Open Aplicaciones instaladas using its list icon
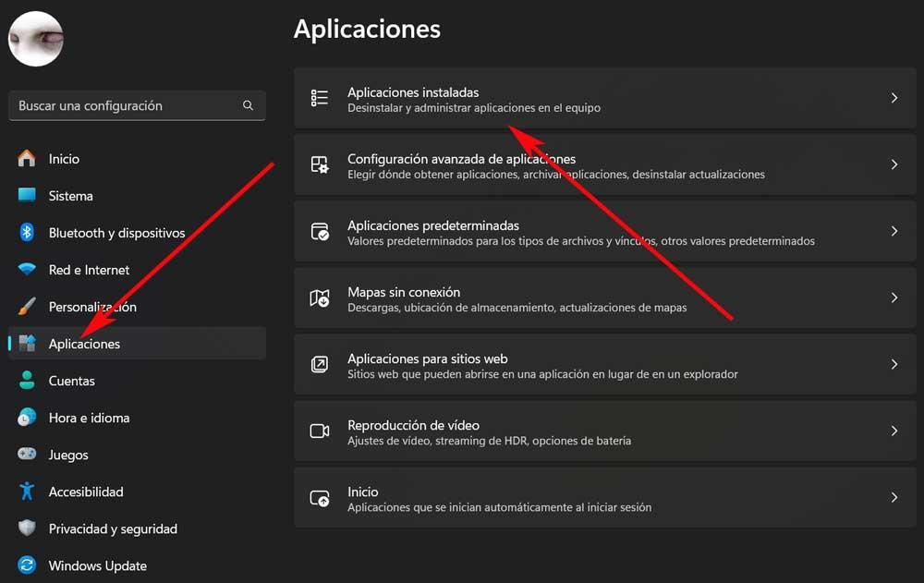This screenshot has width=924, height=583. coord(320,97)
